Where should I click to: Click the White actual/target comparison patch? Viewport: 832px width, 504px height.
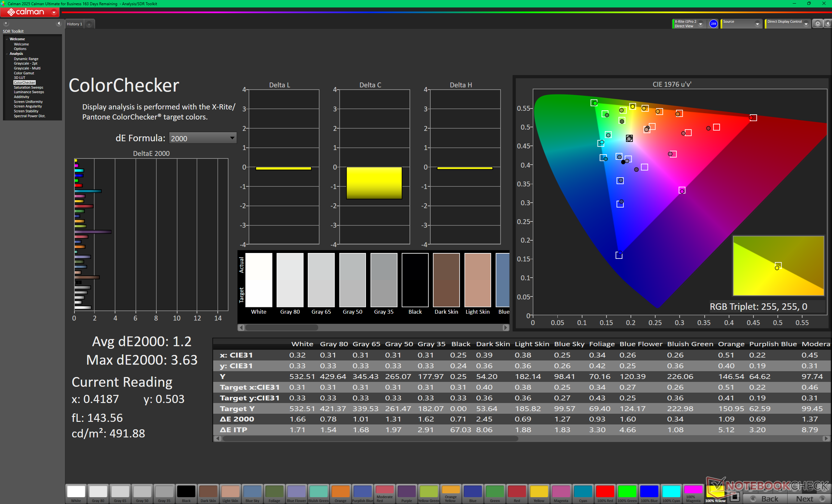pos(259,280)
